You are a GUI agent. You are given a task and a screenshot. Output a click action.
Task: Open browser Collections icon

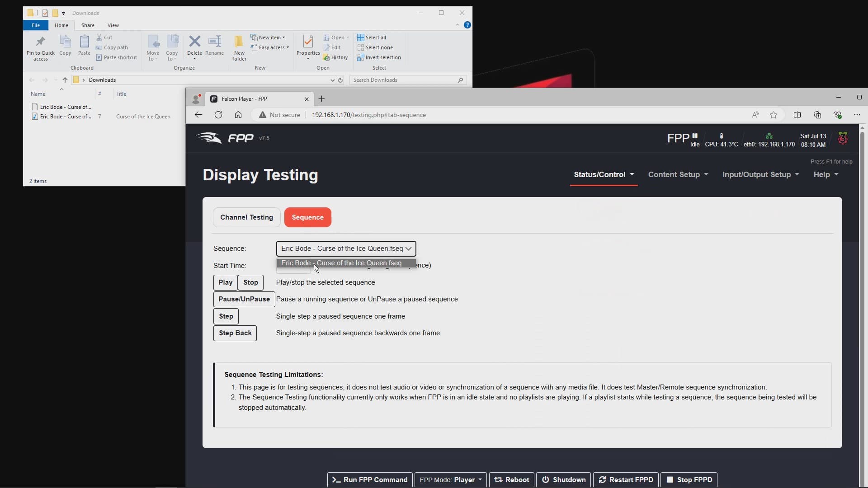click(817, 115)
